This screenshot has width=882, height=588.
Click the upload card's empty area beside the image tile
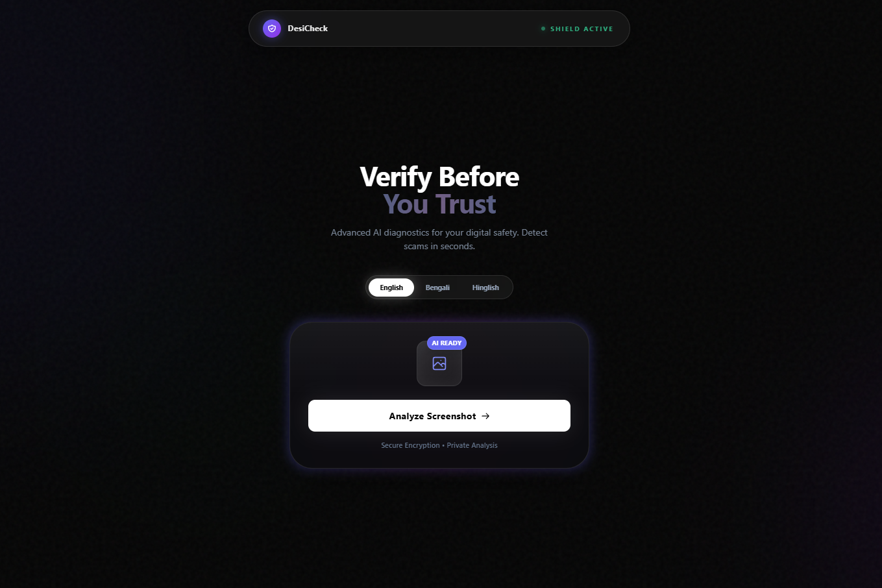[x=519, y=363]
